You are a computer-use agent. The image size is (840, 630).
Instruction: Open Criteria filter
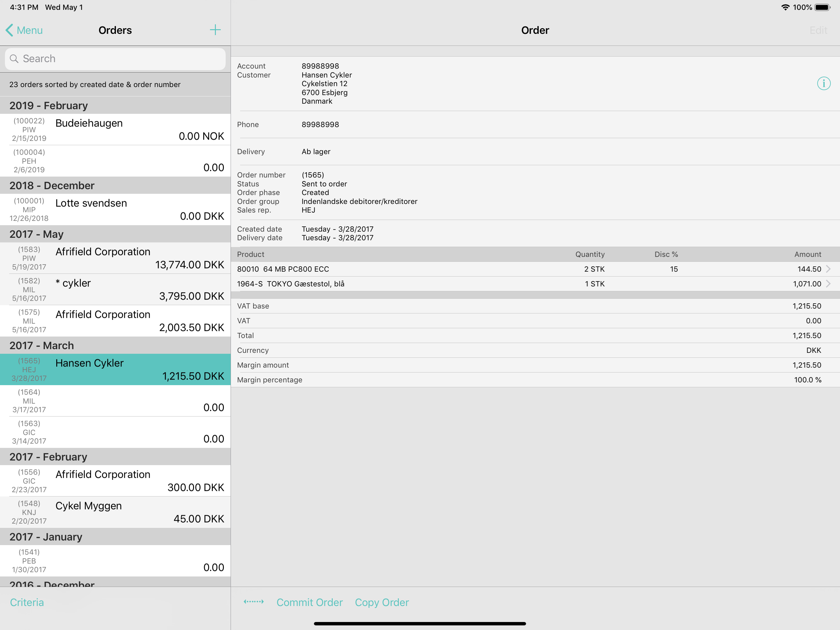click(27, 602)
